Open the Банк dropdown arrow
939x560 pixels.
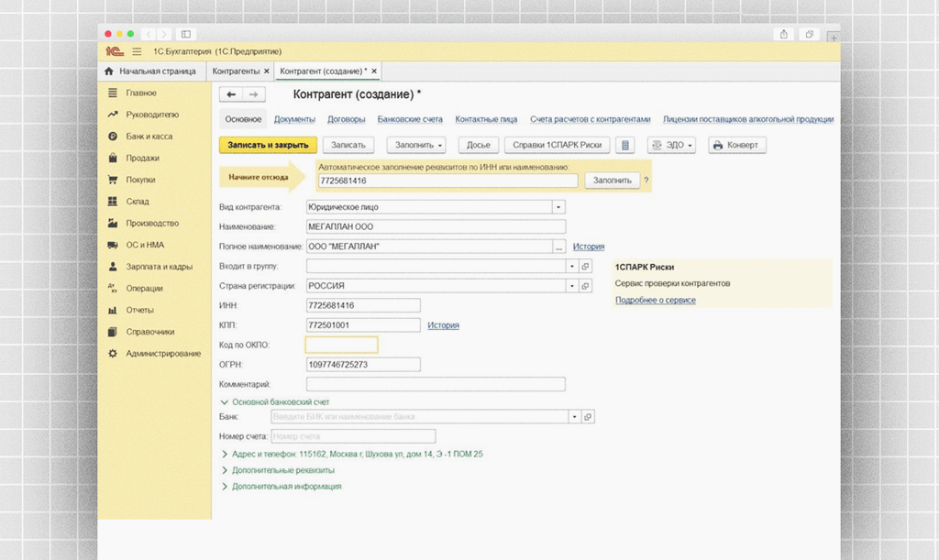tap(574, 416)
